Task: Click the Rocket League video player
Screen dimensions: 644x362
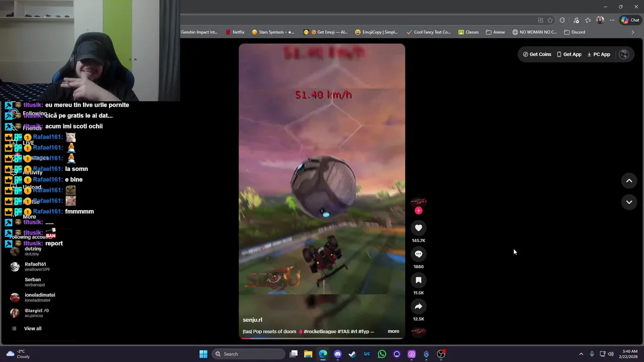Action: tap(322, 191)
